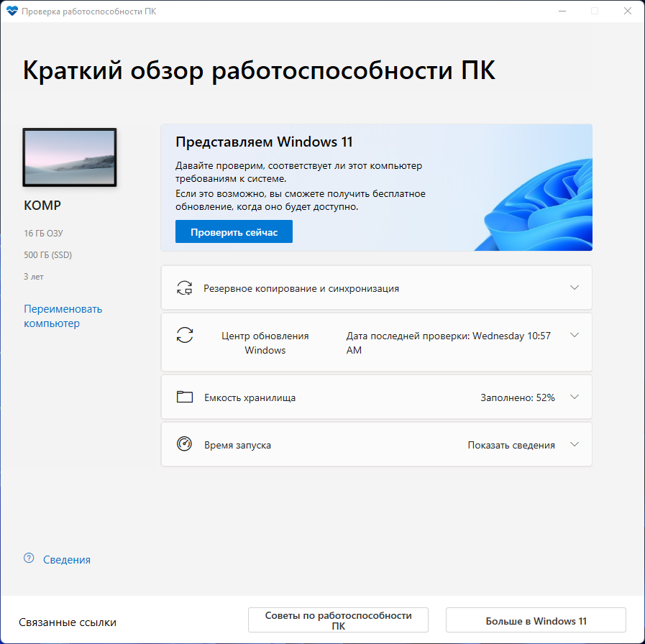Click the Заполнено: 52% storage indicator
The height and width of the screenshot is (644, 645).
pos(518,396)
